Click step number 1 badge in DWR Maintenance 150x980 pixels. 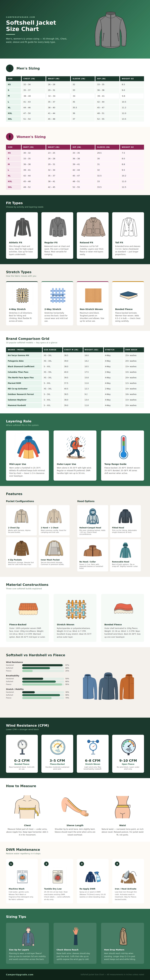click(11, 864)
